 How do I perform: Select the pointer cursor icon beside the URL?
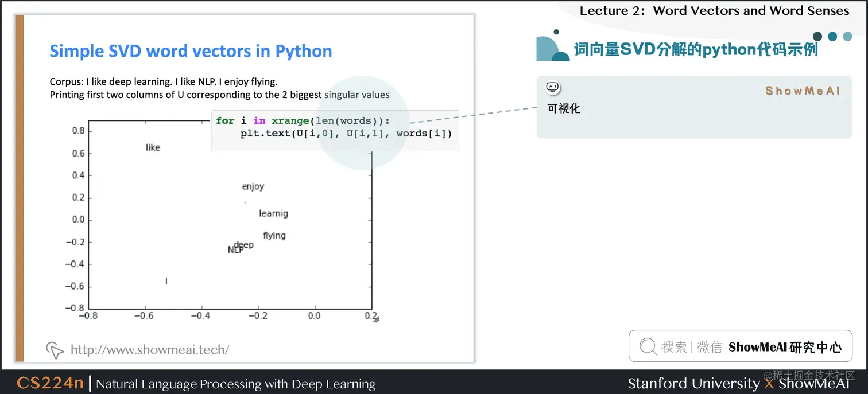[53, 349]
